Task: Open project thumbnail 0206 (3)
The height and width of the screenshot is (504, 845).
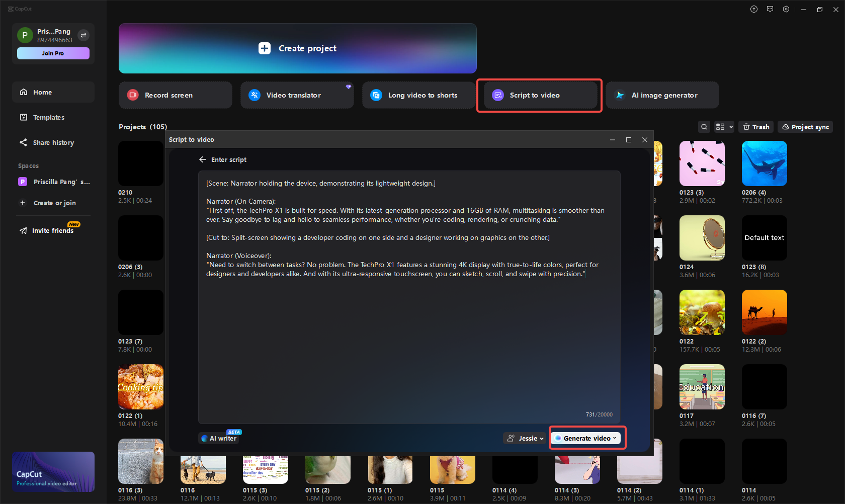Action: pyautogui.click(x=141, y=238)
